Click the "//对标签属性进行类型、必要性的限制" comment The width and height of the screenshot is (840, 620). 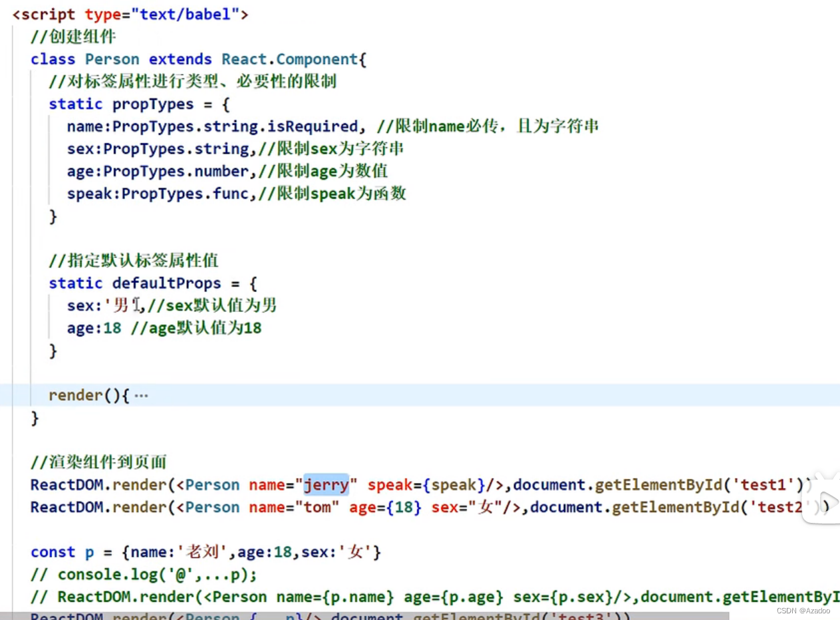tap(192, 81)
